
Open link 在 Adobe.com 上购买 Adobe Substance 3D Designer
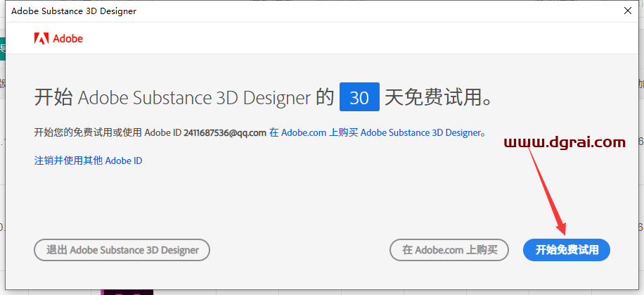click(375, 132)
